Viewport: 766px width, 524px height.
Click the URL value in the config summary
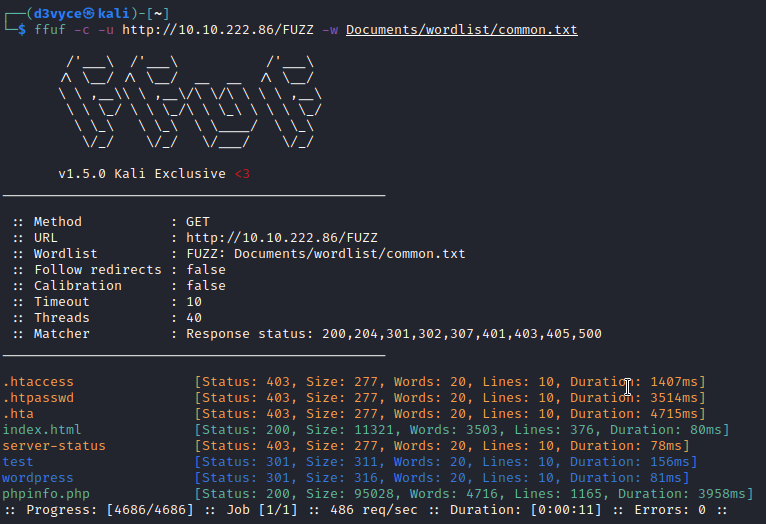coord(258,238)
